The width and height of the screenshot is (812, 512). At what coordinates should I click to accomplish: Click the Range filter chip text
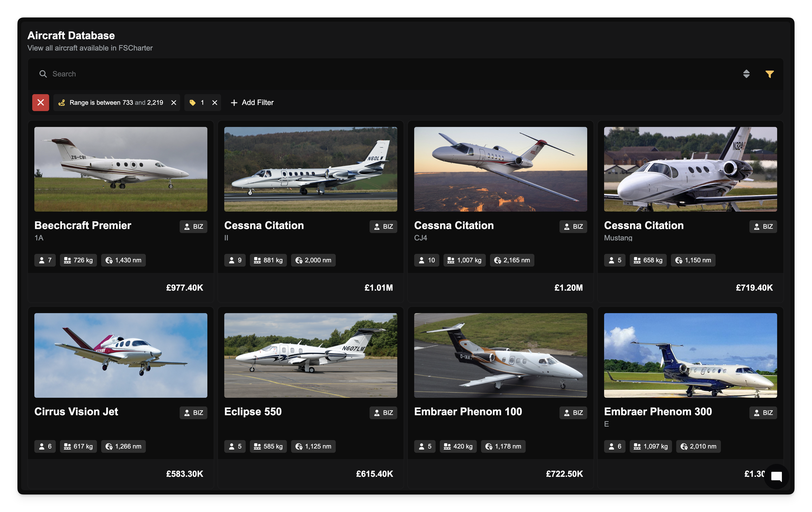[x=116, y=103]
